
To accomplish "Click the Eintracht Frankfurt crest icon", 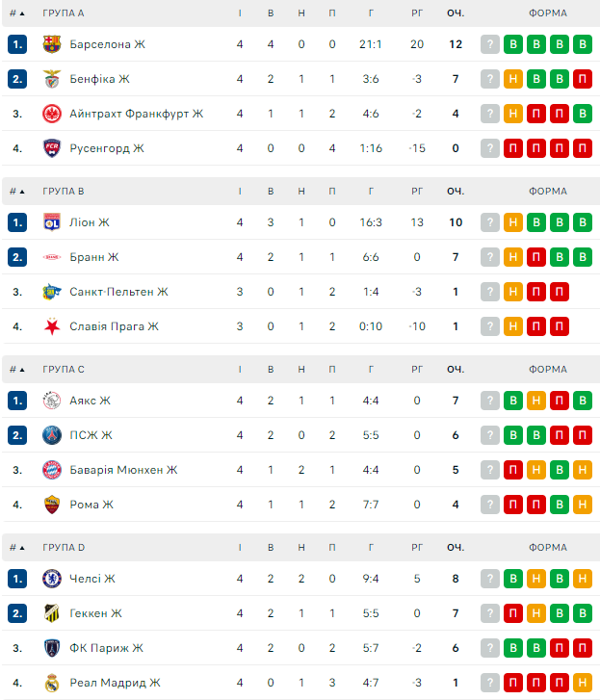I will [x=52, y=114].
